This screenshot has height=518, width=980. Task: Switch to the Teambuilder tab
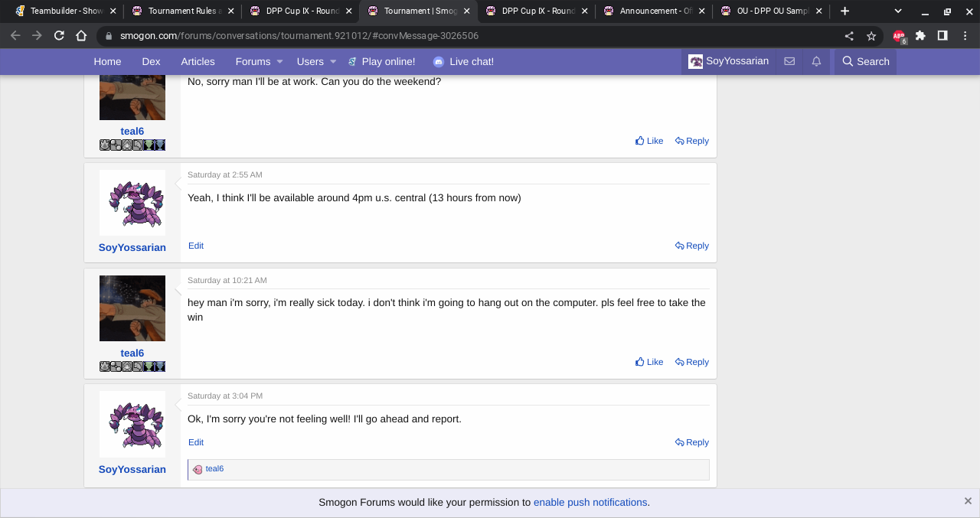[x=65, y=11]
